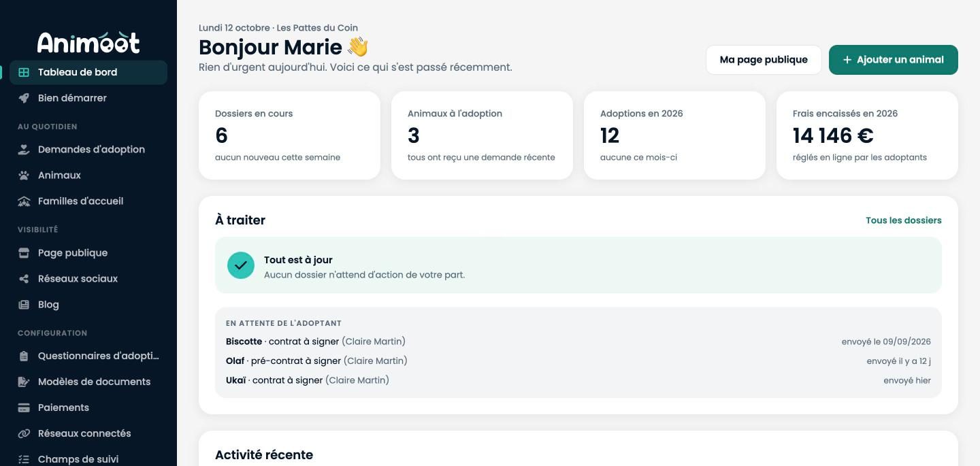This screenshot has height=466, width=980.
Task: Click the Tableau de bord grid icon
Action: click(24, 72)
